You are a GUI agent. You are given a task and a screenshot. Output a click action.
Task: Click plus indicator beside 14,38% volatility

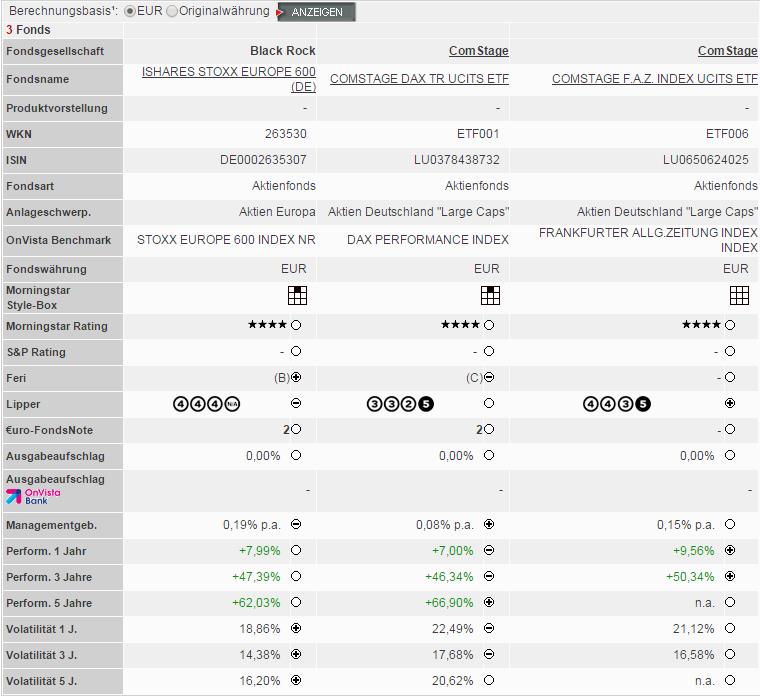point(296,654)
